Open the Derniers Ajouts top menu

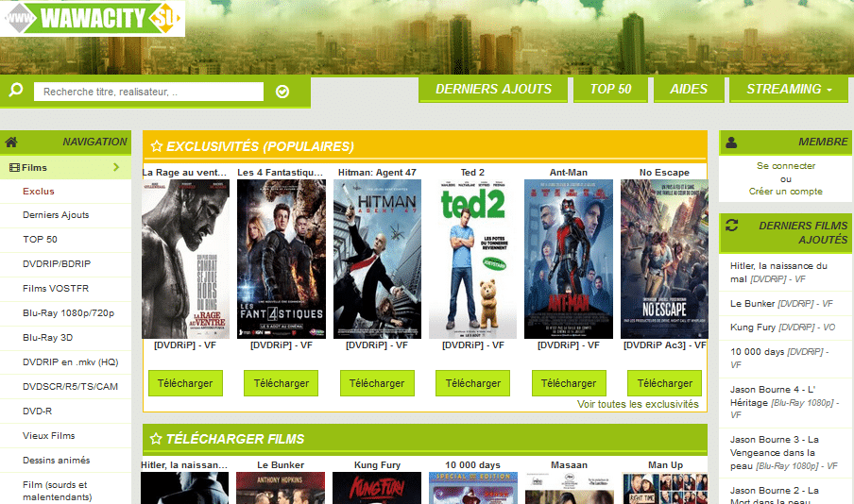[x=493, y=90]
